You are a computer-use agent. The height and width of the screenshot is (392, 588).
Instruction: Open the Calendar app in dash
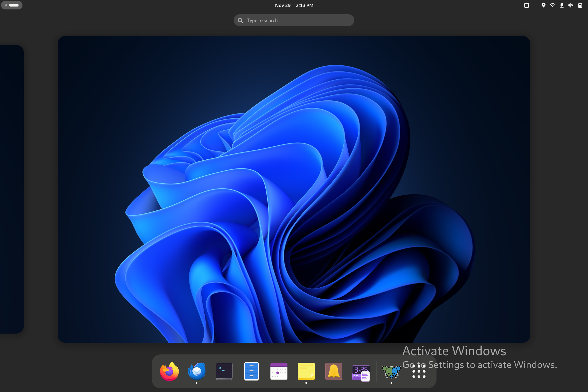[279, 371]
